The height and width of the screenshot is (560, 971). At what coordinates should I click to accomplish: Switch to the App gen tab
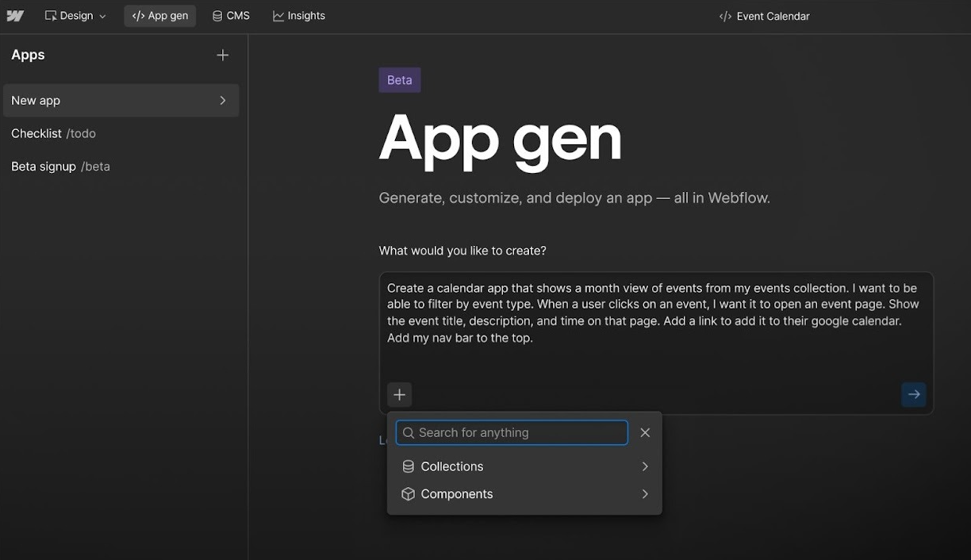click(x=159, y=15)
